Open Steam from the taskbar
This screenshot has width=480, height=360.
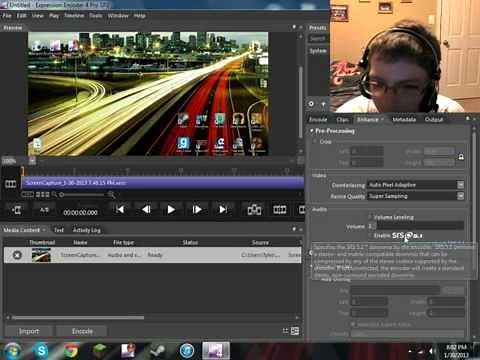(x=158, y=351)
